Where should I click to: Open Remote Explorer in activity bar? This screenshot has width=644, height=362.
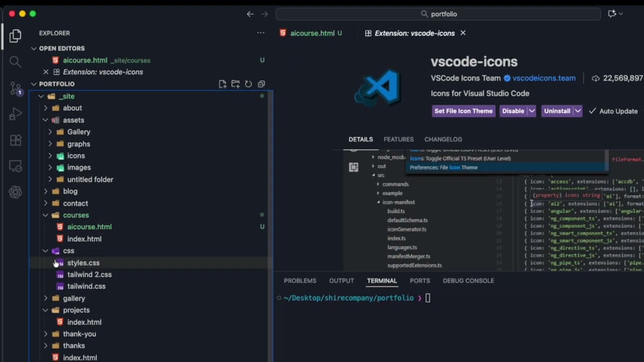(15, 166)
